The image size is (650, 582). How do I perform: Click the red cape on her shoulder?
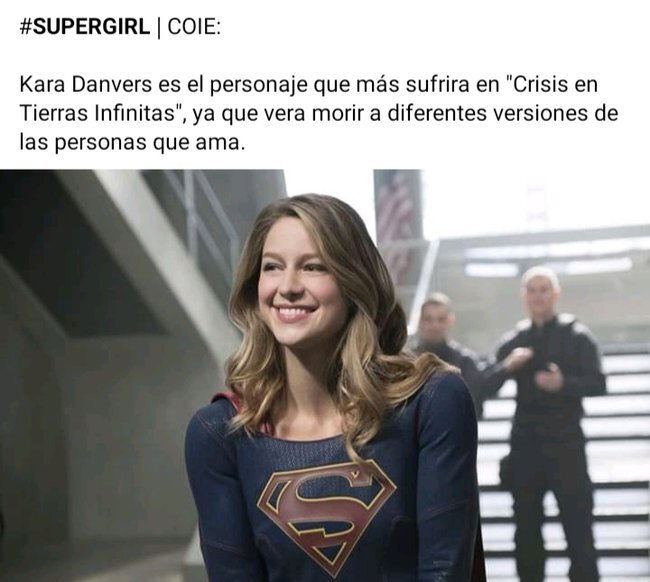coord(234,408)
